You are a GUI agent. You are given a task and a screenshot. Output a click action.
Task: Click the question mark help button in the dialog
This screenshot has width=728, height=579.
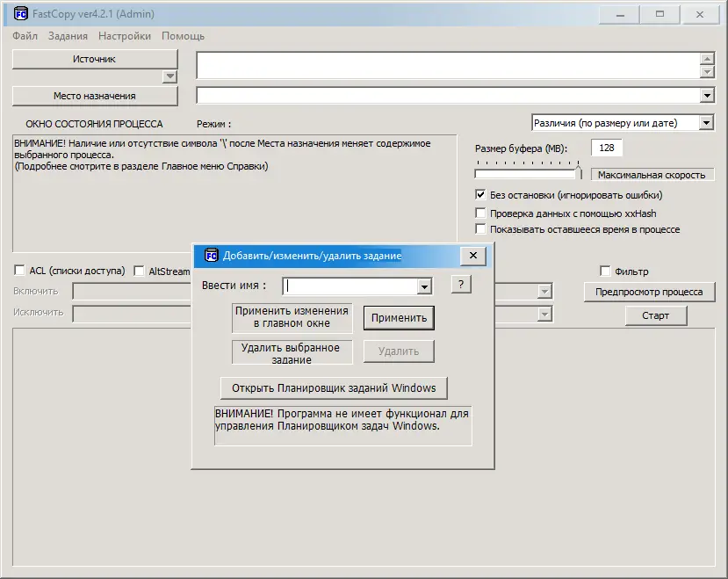click(461, 285)
